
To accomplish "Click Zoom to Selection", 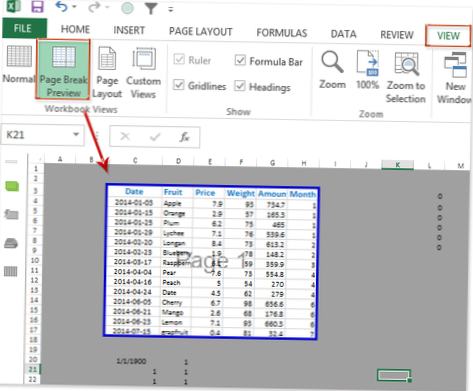I will point(406,77).
